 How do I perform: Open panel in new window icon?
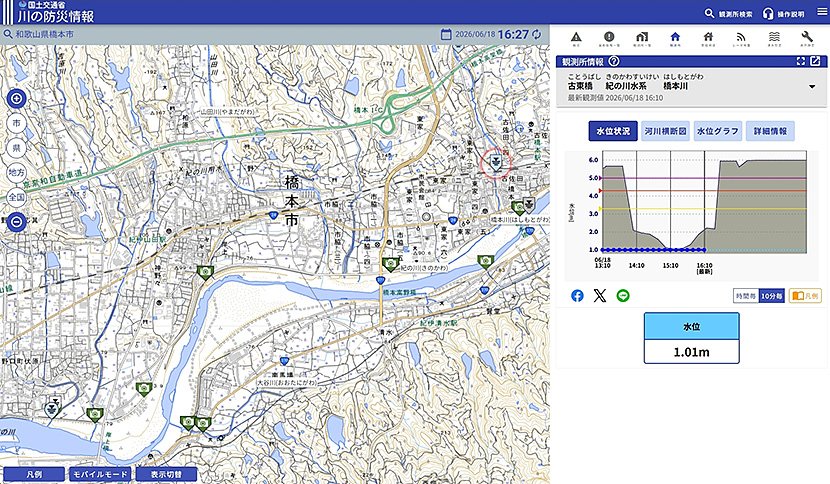pyautogui.click(x=815, y=61)
